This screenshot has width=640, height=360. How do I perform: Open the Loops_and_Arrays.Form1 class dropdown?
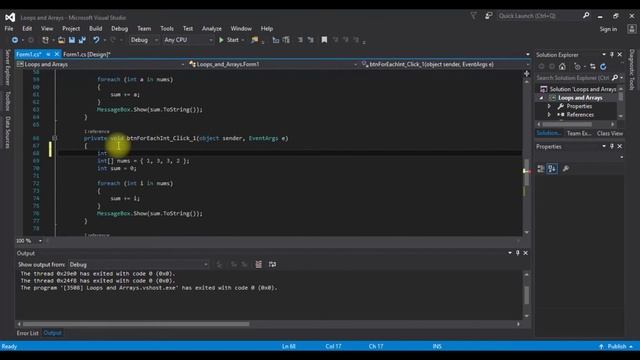pyautogui.click(x=273, y=64)
